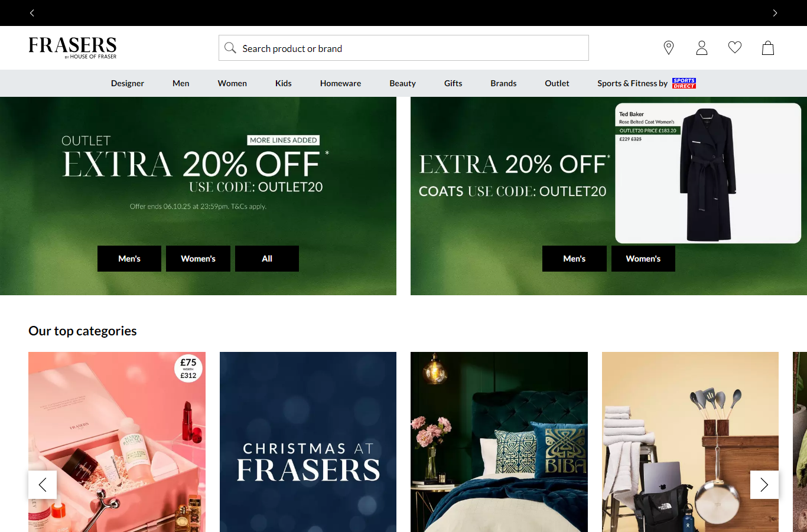Focus the Search product or brand field
Viewport: 807px width, 532px height.
click(x=403, y=48)
